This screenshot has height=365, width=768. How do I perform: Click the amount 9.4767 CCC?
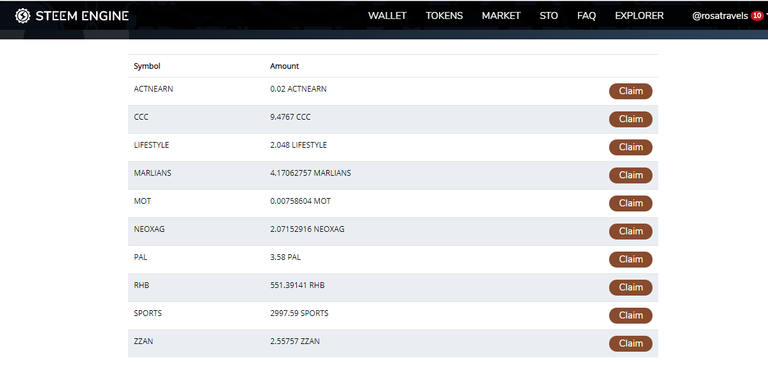point(290,117)
